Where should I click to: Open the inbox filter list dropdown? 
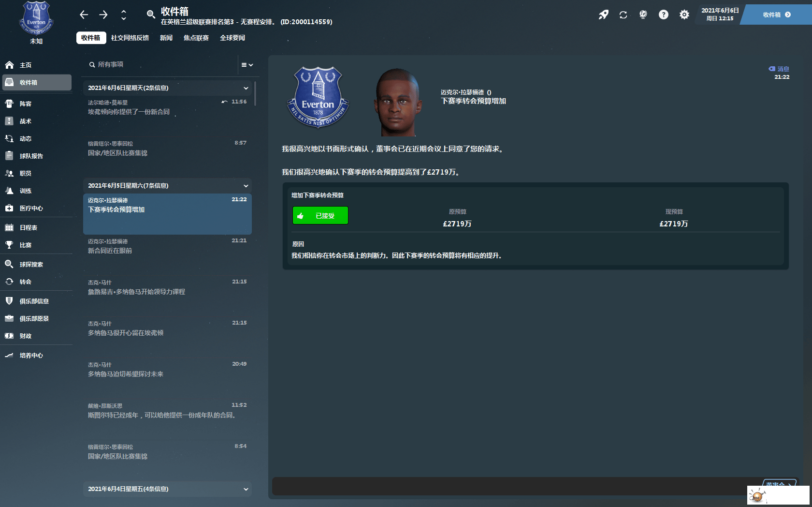(x=247, y=65)
